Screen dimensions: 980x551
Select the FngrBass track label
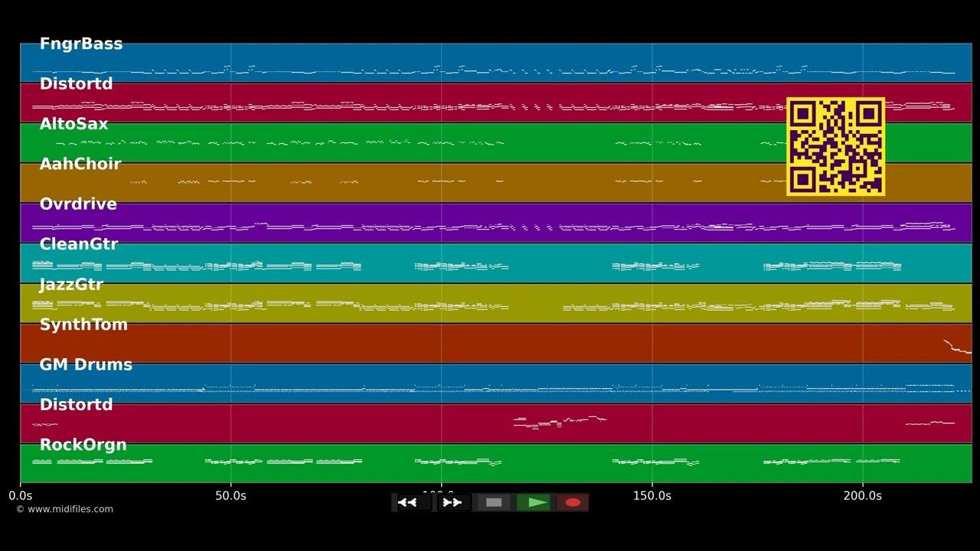tap(81, 44)
